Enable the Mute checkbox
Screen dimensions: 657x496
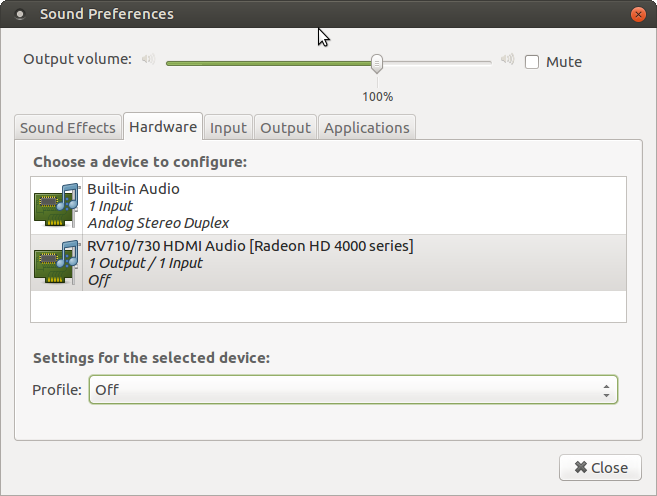coord(532,62)
